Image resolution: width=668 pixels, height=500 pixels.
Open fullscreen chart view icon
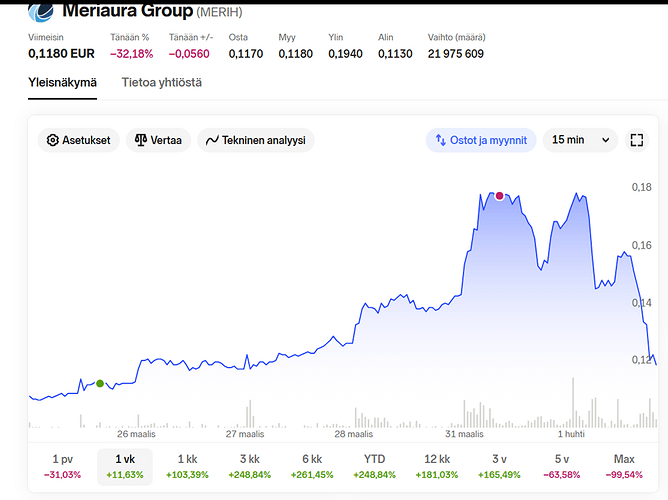click(x=637, y=140)
